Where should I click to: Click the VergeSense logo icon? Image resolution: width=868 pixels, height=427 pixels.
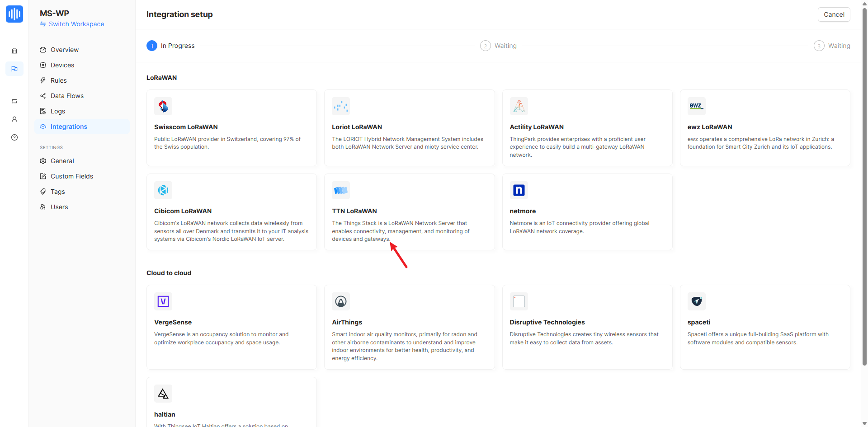coord(163,301)
